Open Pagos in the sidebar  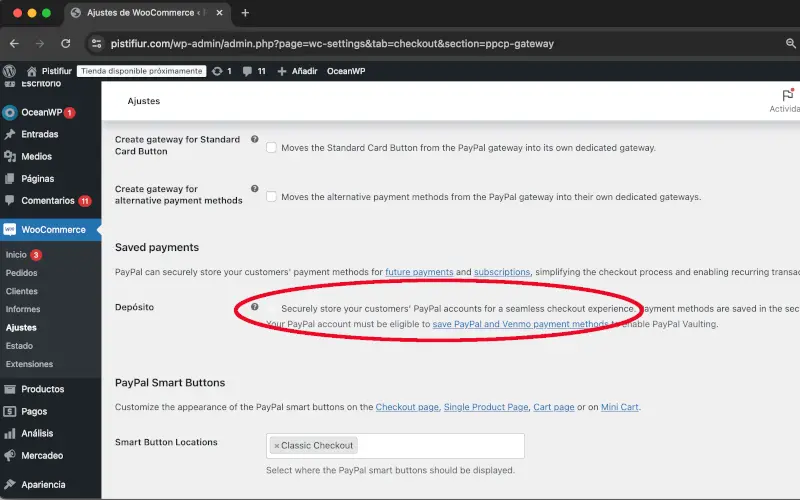[34, 411]
